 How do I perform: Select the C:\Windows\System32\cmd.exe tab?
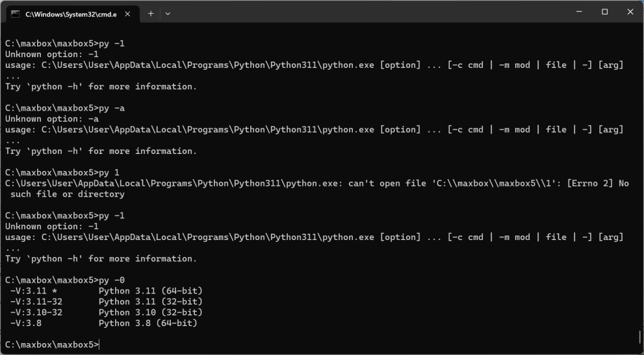click(x=69, y=13)
